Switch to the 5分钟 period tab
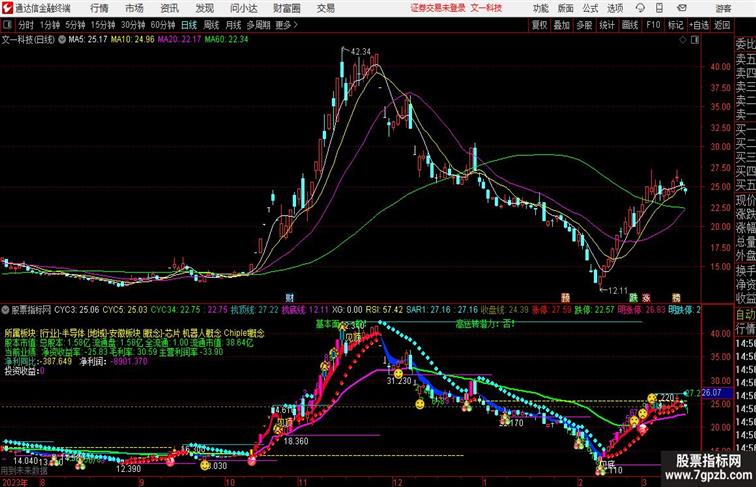The height and width of the screenshot is (487, 756). pyautogui.click(x=75, y=25)
